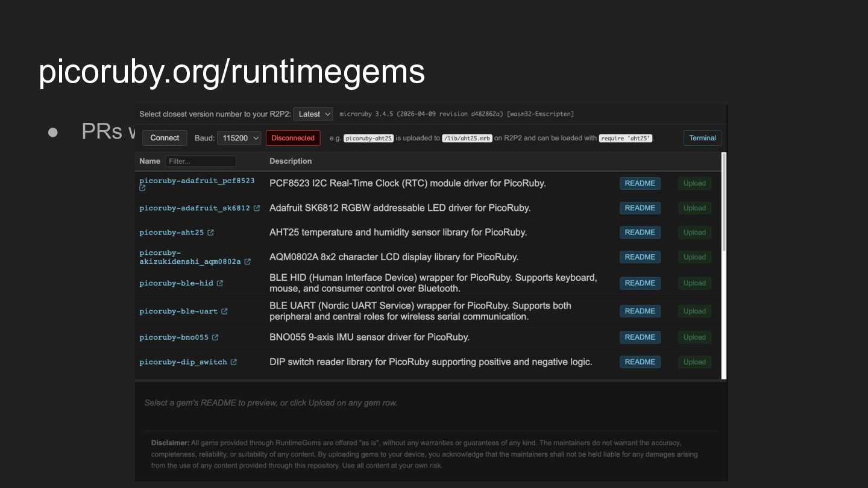Select the DIP switch reader description text
Viewport: 868px width, 488px height.
(x=430, y=362)
